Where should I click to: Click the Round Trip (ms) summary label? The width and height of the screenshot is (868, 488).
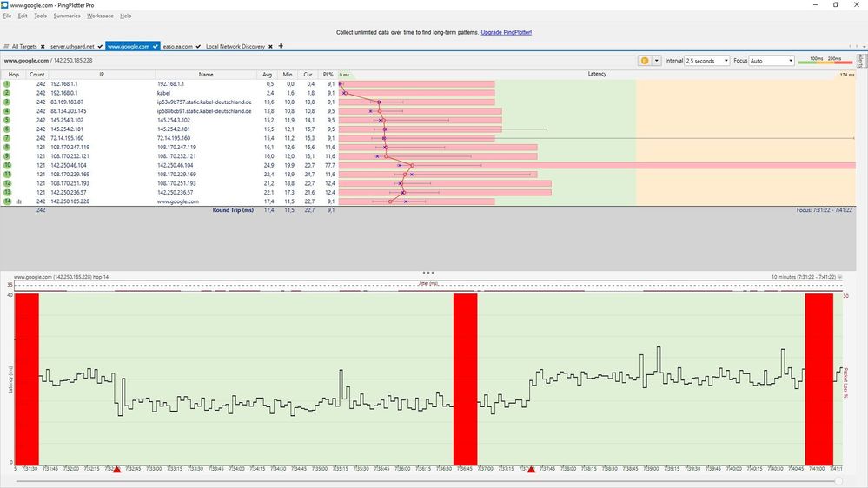pos(233,210)
